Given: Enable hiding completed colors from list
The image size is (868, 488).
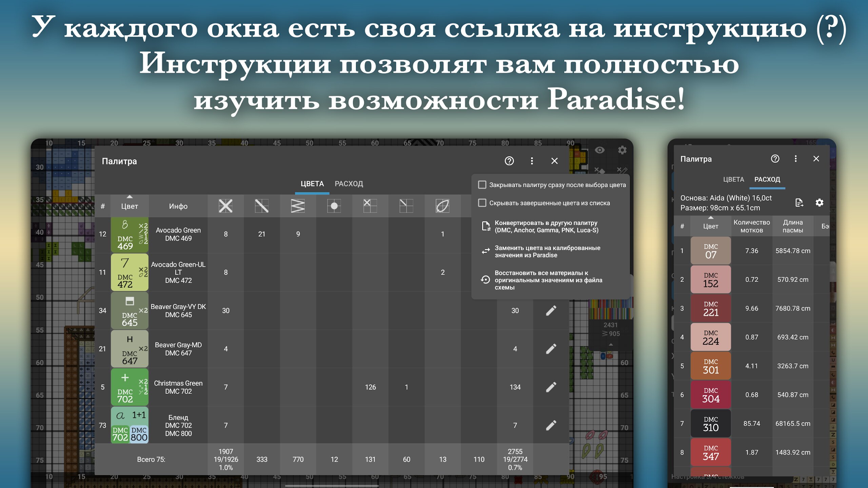Looking at the screenshot, I should (x=482, y=203).
